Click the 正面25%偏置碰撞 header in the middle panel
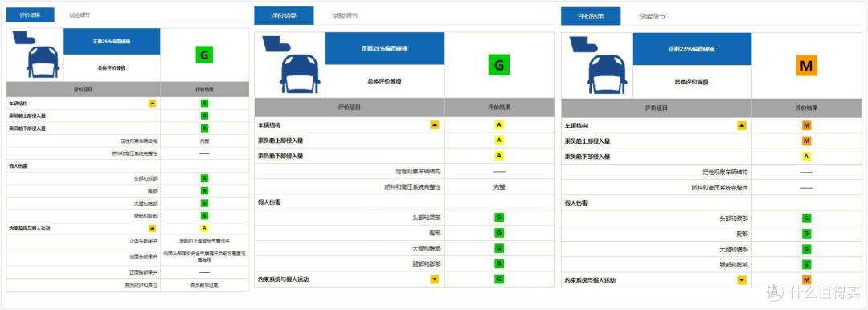 (384, 49)
